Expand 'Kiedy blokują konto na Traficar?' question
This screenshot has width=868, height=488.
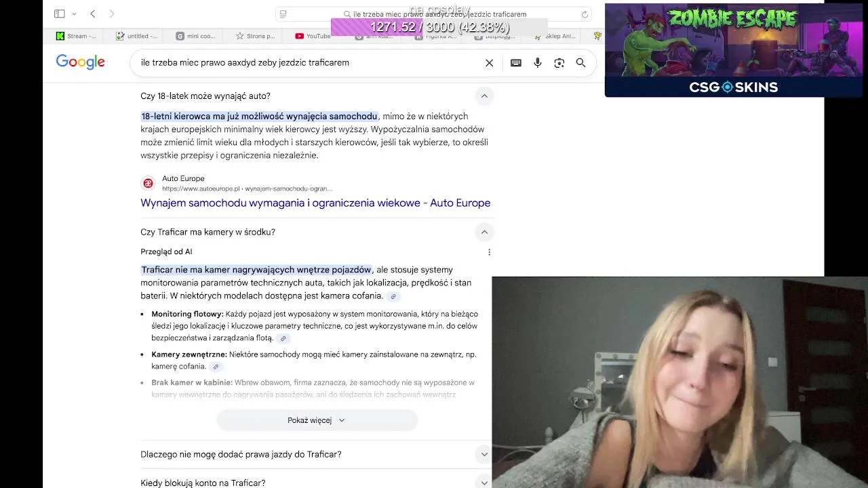[317, 483]
